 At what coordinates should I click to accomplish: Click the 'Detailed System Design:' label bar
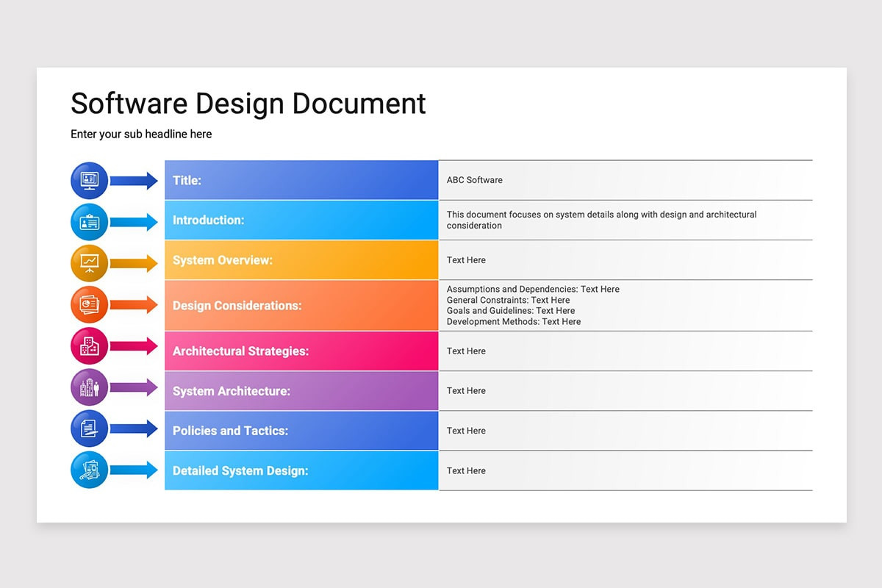pos(301,470)
